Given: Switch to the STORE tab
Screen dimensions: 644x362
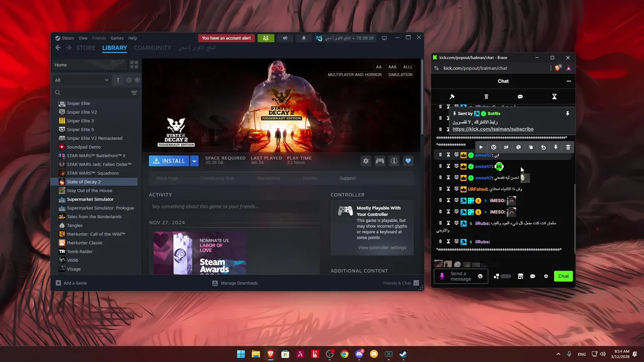Looking at the screenshot, I should pyautogui.click(x=86, y=48).
